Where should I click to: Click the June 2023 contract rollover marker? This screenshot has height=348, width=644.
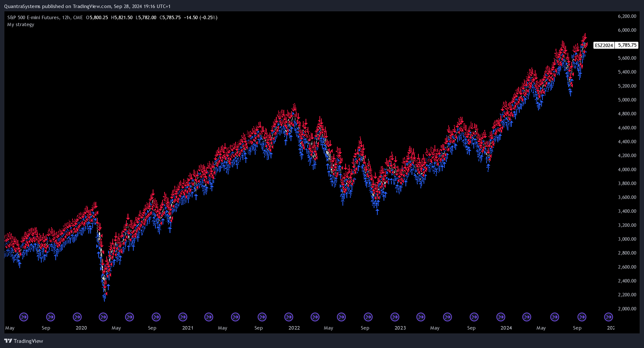click(x=447, y=317)
